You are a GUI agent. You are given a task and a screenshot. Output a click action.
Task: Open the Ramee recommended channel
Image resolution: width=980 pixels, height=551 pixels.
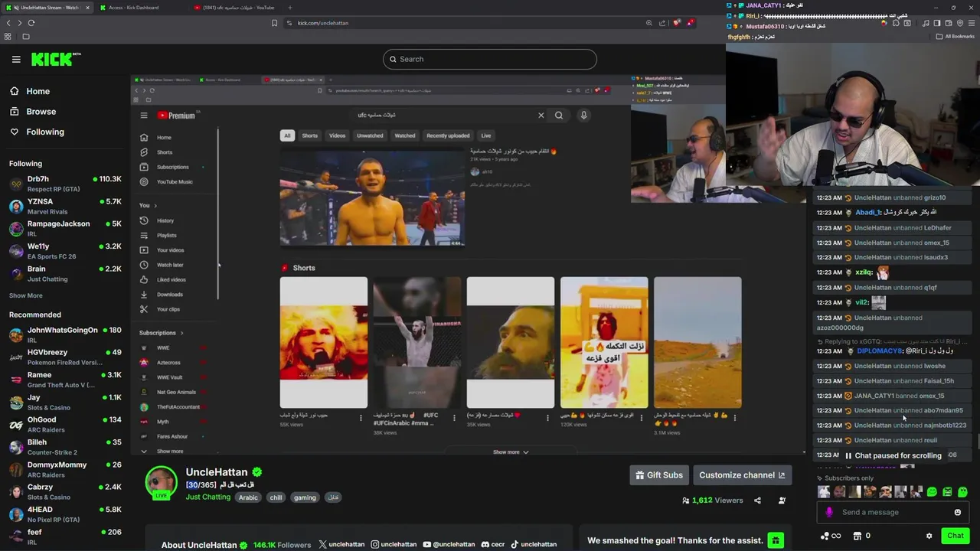[x=65, y=380]
